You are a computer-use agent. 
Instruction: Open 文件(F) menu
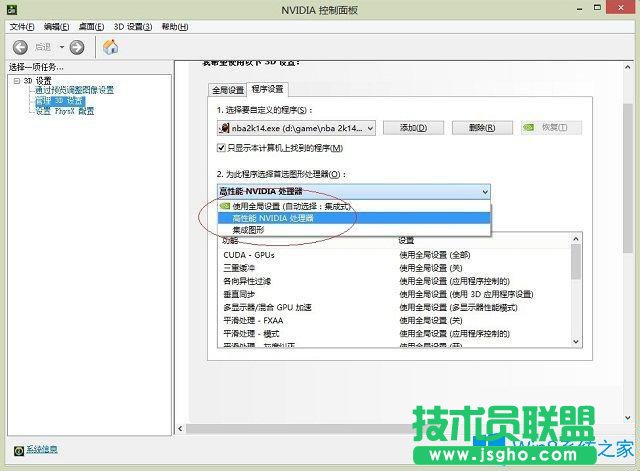[22, 27]
